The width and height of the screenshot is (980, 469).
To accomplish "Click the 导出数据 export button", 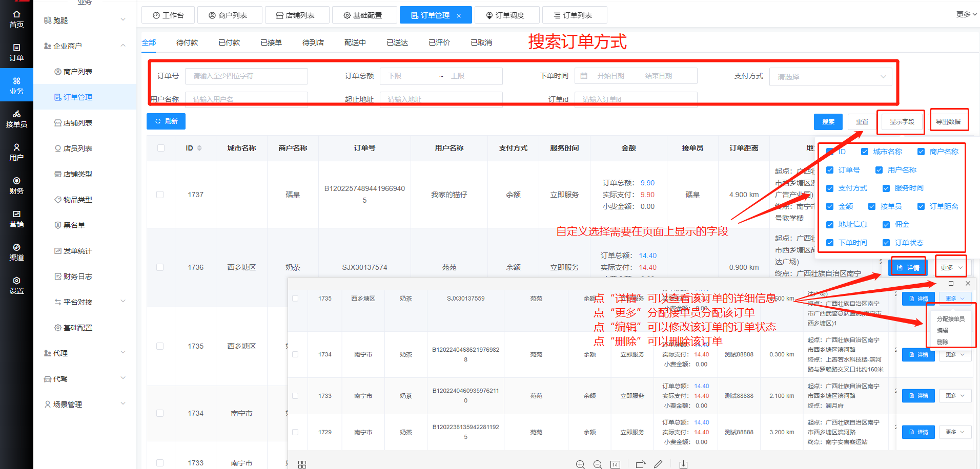I will click(x=948, y=122).
